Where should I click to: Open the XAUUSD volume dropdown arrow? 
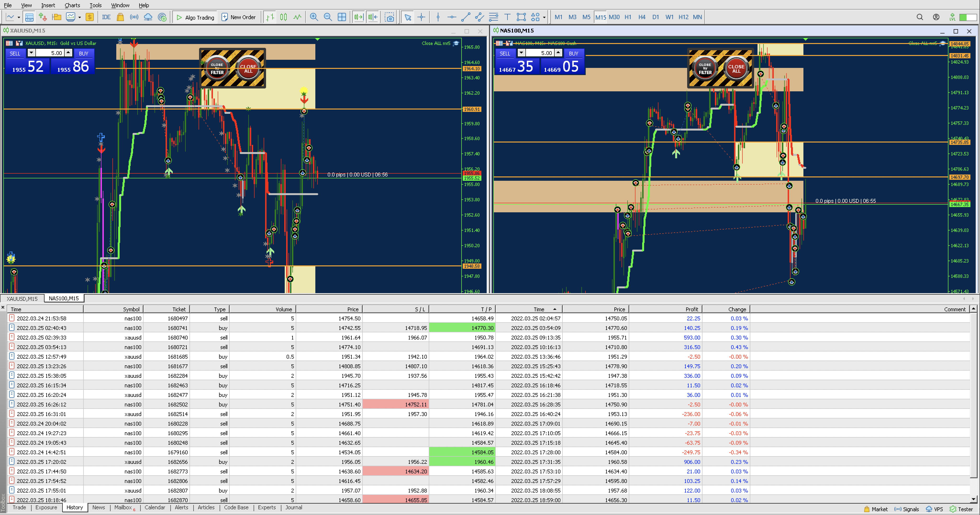32,53
